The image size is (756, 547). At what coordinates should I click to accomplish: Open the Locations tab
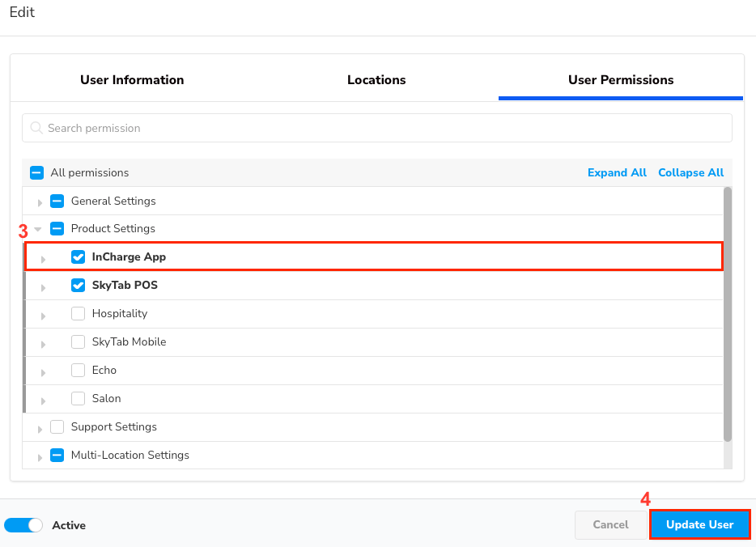click(x=376, y=80)
